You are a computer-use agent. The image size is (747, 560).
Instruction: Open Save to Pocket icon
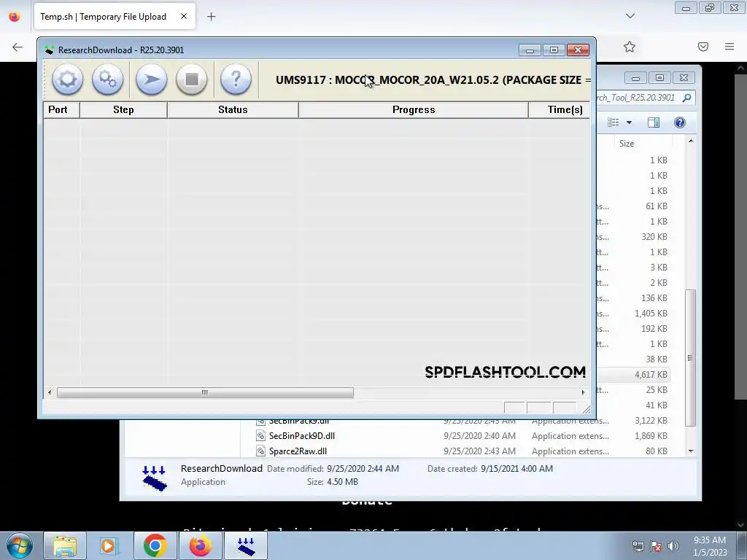703,47
